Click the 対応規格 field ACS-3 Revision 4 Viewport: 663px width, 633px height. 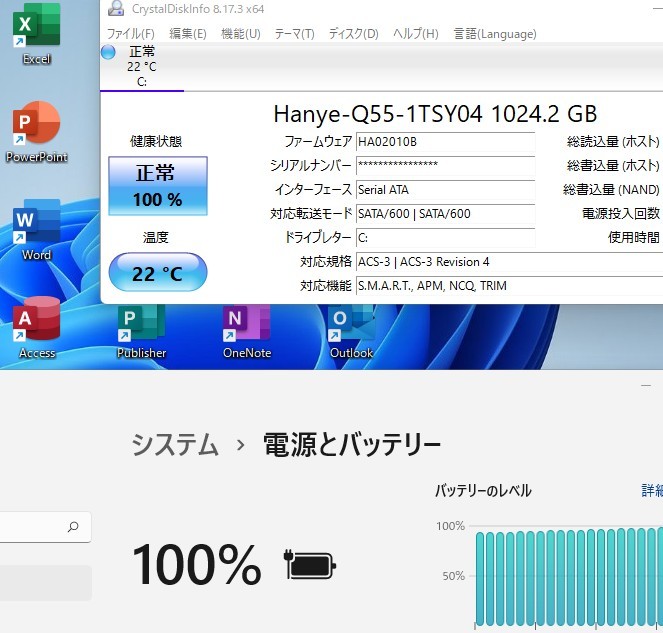[x=510, y=262]
